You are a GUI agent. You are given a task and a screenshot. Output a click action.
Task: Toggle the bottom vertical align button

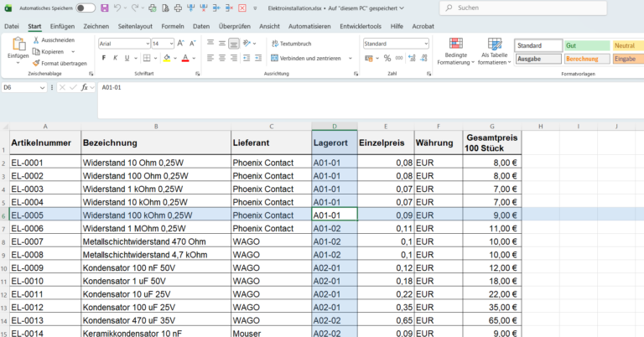[x=234, y=43]
